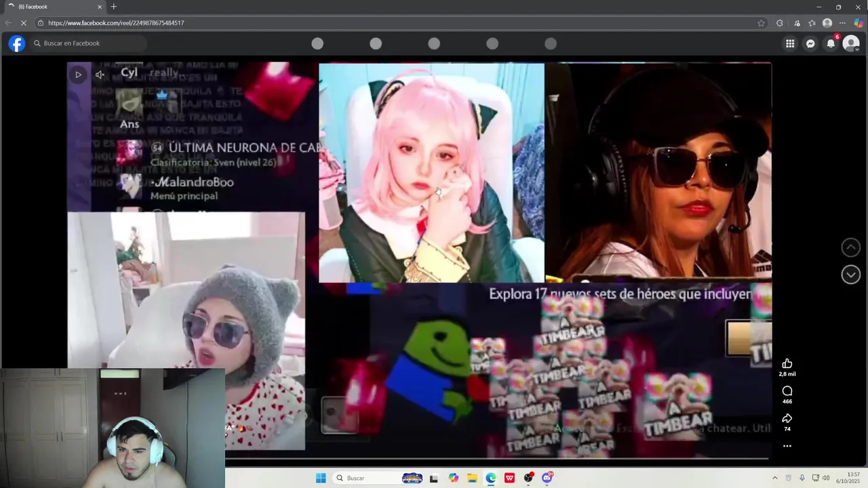Screen dimensions: 868x488
Task: Close the Facebook browser tab
Action: pos(100,7)
